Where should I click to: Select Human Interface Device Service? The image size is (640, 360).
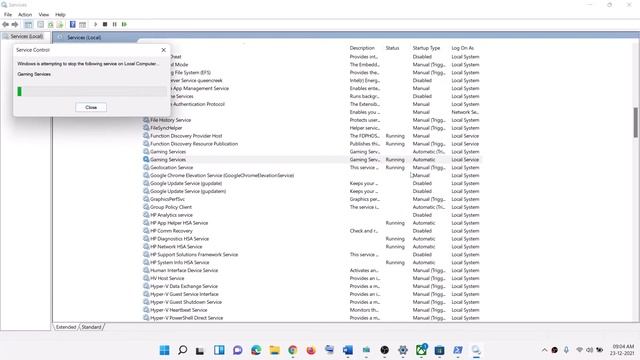(x=312, y=270)
